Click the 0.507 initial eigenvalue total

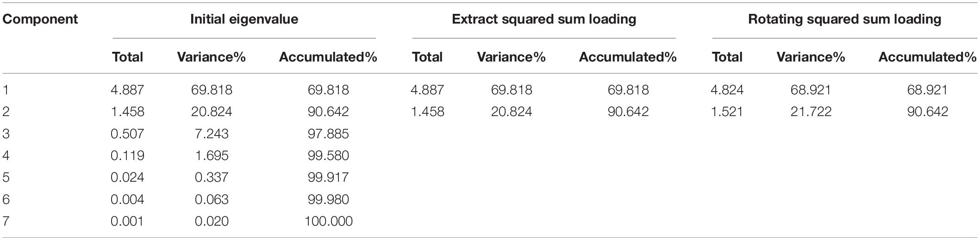127,134
